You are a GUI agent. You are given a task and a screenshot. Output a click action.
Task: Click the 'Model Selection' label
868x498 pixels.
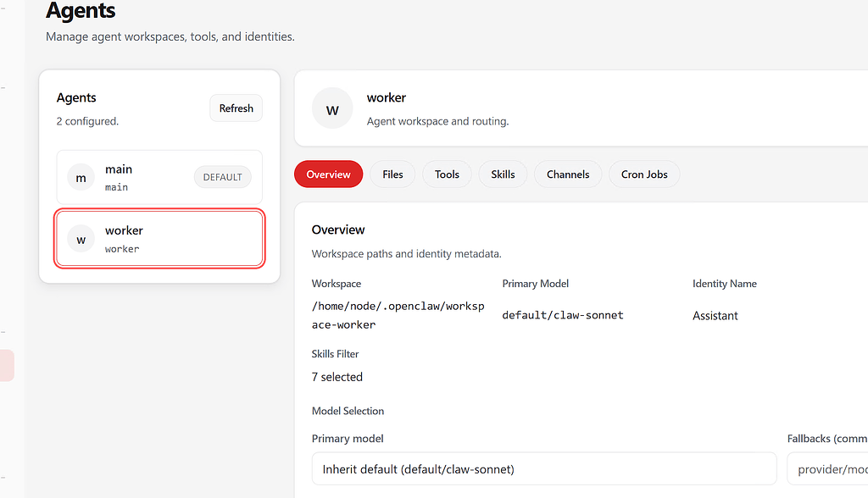(348, 411)
